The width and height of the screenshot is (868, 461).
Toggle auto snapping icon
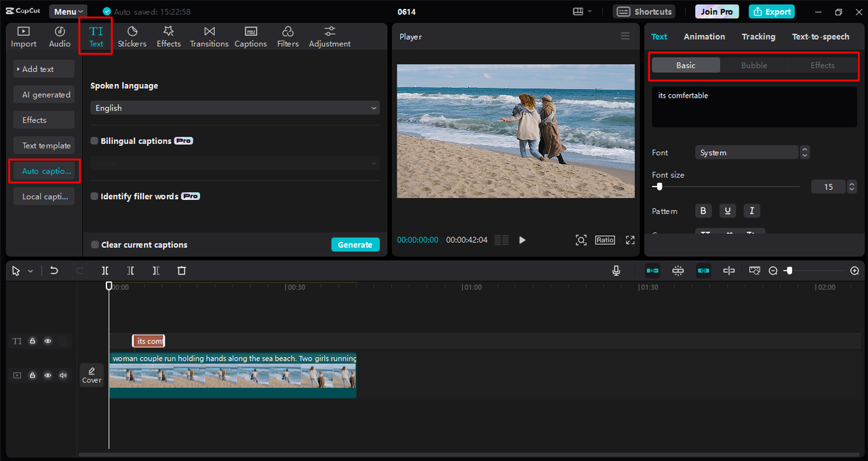click(x=678, y=270)
